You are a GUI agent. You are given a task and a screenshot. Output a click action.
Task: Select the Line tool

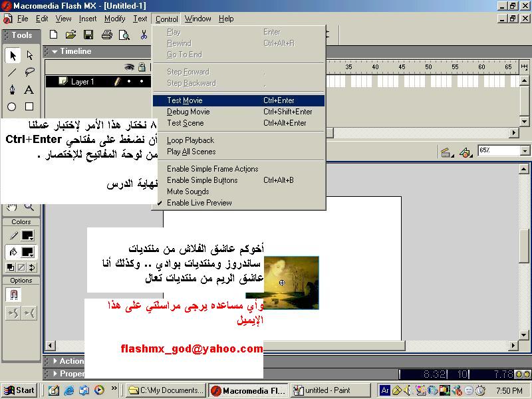[x=12, y=72]
